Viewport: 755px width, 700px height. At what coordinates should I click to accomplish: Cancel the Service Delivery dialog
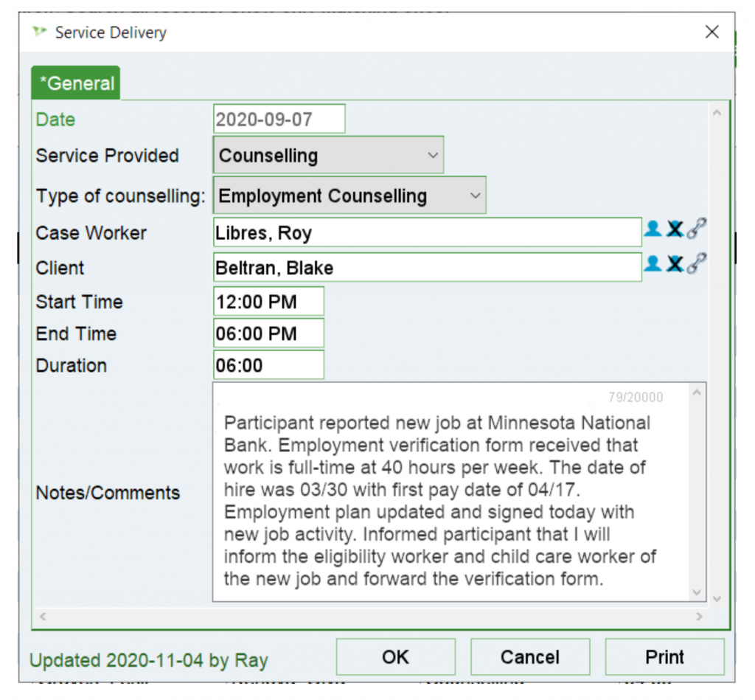(x=529, y=656)
